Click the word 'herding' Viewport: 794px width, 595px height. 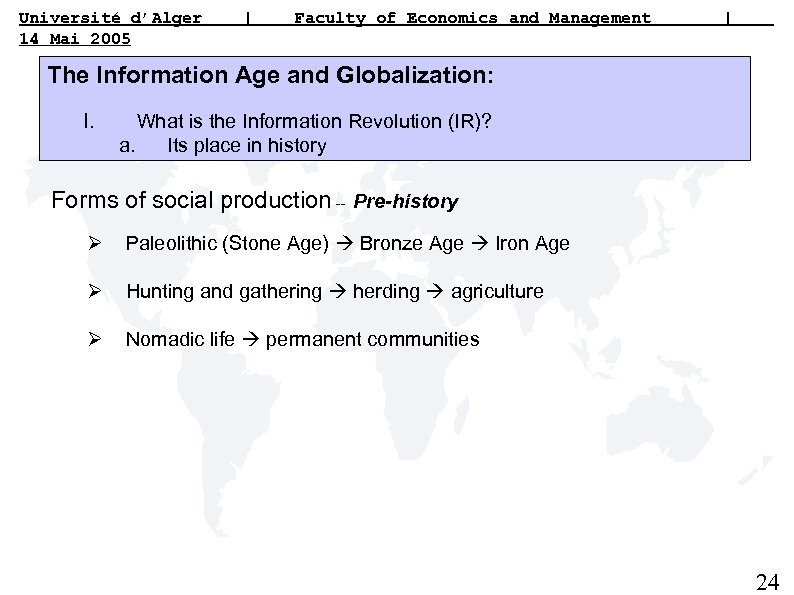pos(386,292)
